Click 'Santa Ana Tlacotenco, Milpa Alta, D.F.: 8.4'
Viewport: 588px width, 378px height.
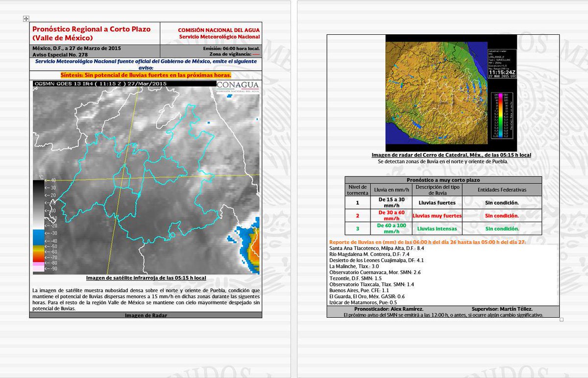click(x=376, y=249)
